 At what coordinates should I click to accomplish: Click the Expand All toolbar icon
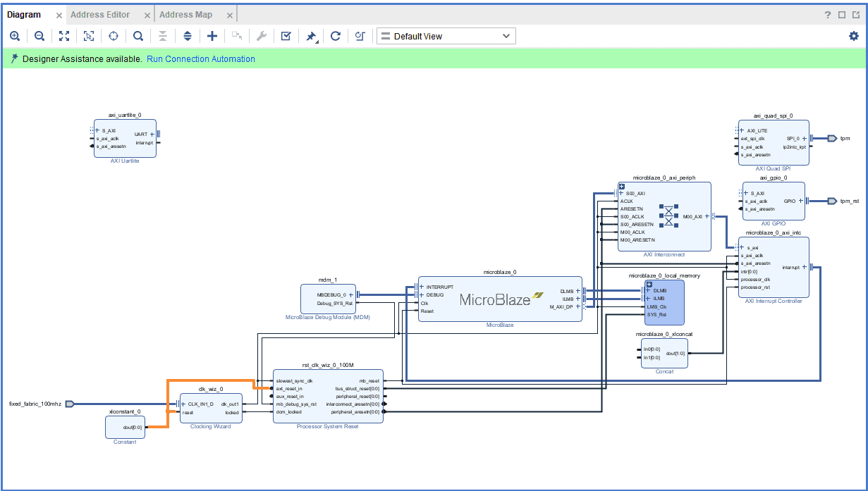pos(187,36)
